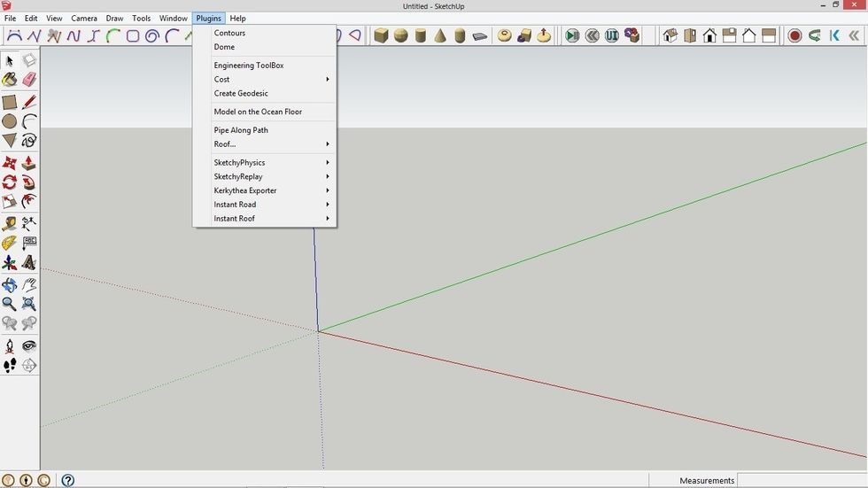Image resolution: width=868 pixels, height=488 pixels.
Task: Click the red record button icon
Action: (794, 36)
